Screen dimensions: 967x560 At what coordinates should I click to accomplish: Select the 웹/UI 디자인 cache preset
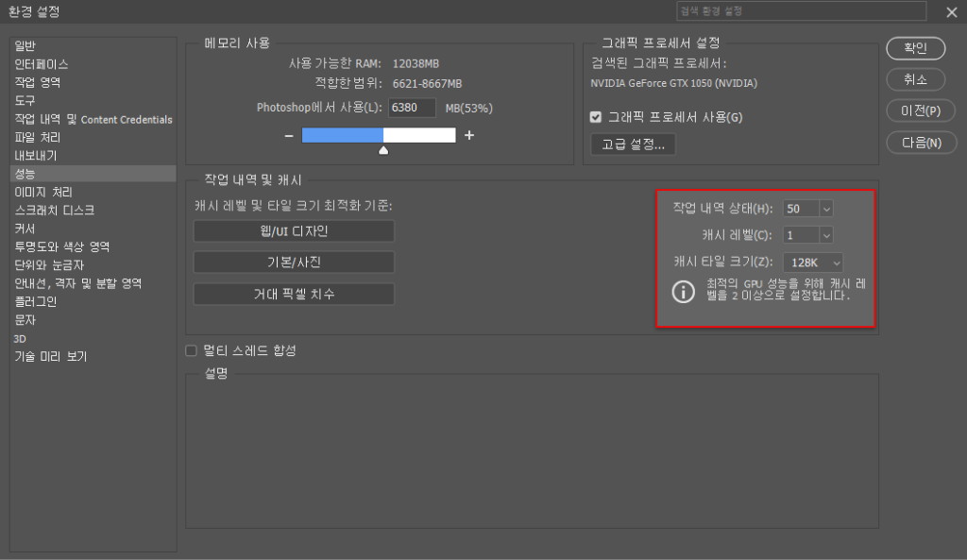294,230
